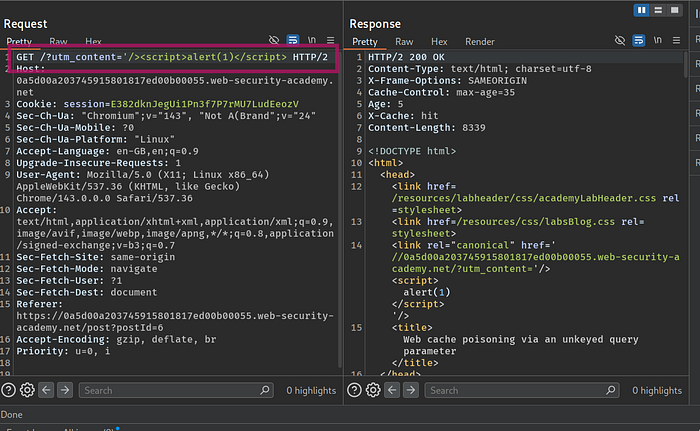Click academyLabHeader.css href in response
The height and width of the screenshot is (431, 700).
point(524,198)
